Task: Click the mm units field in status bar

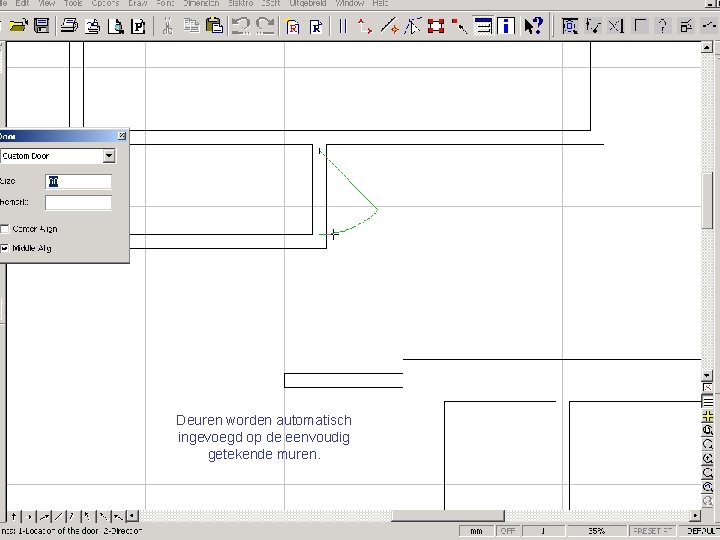Action: pyautogui.click(x=476, y=531)
